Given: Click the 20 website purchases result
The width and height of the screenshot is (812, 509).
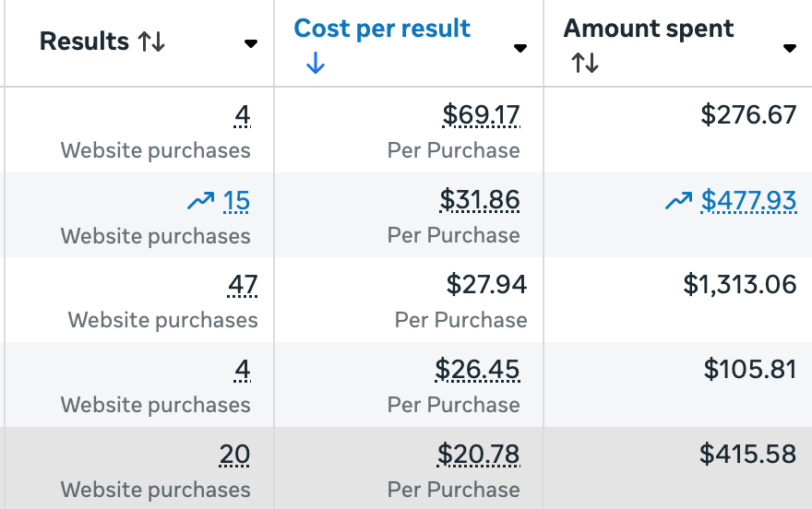Looking at the screenshot, I should (234, 455).
